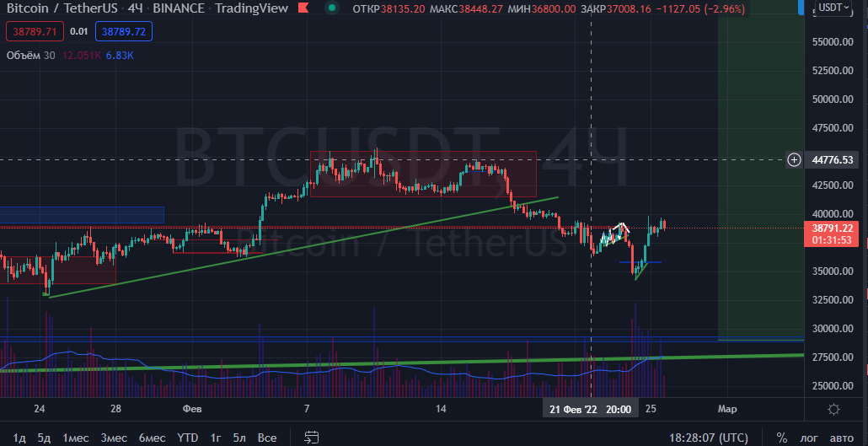Click the opening value ОТКР 38135.20
868x446 pixels.
388,8
